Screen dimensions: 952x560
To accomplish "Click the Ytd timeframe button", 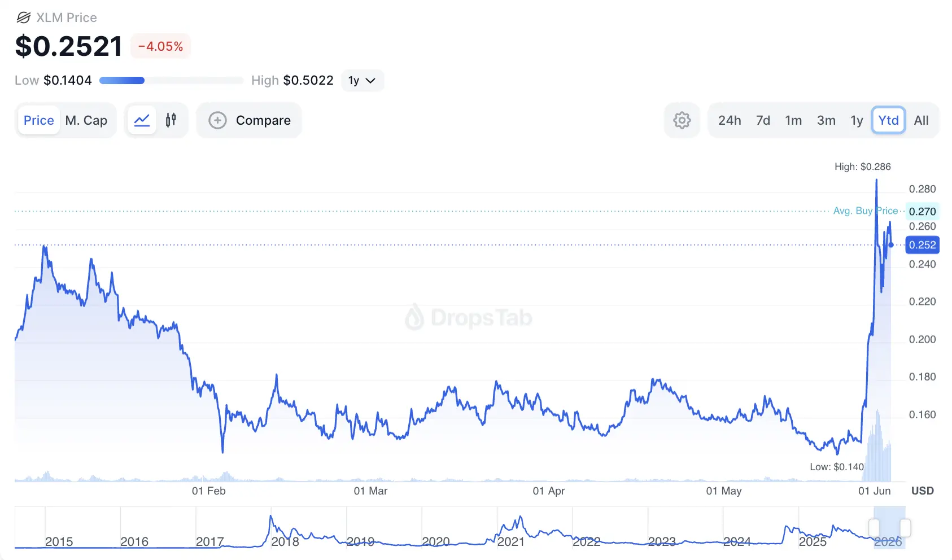I will [888, 120].
